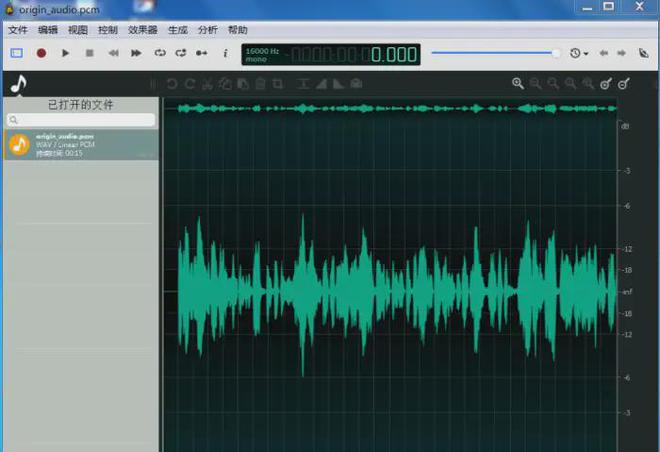Adjust the blue volume slider
The image size is (660, 452).
(495, 53)
